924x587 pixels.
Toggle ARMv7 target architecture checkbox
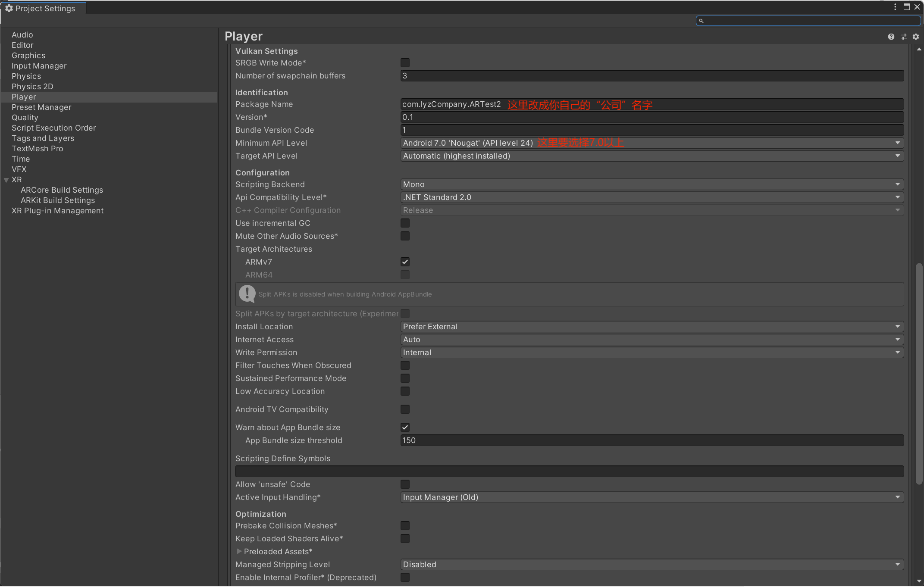click(405, 262)
